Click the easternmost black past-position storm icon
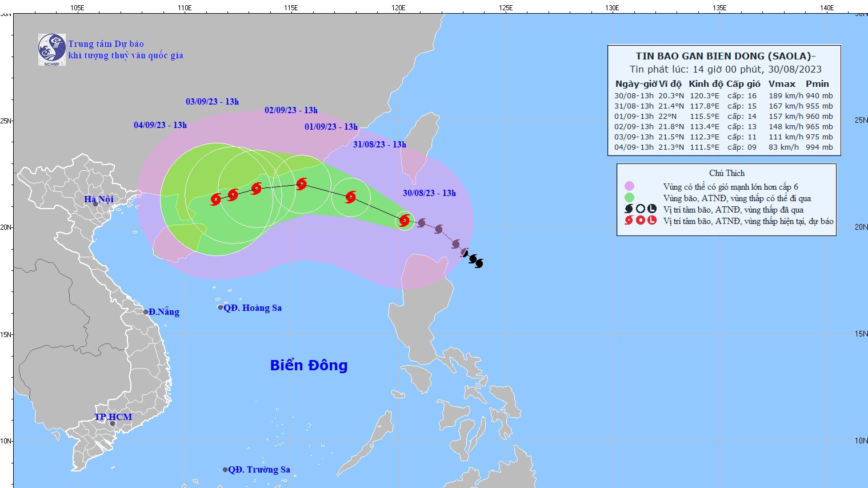Viewport: 868px width, 488px height. coord(479,263)
